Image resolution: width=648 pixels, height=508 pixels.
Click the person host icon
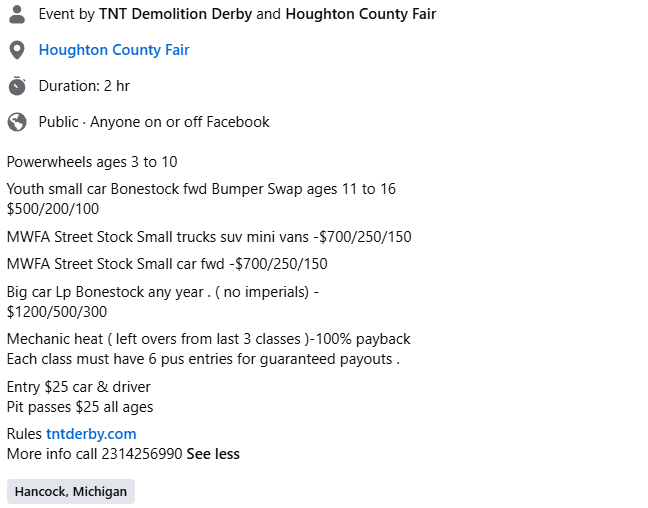(17, 14)
